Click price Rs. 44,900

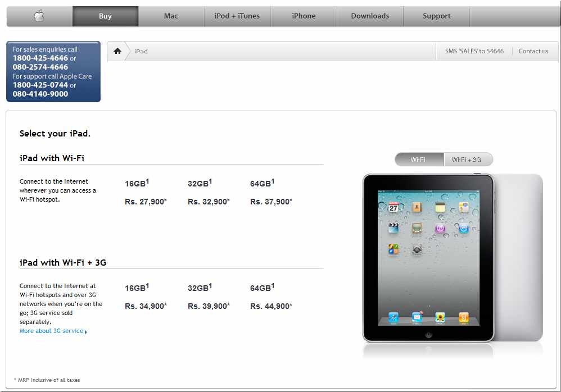(x=271, y=306)
